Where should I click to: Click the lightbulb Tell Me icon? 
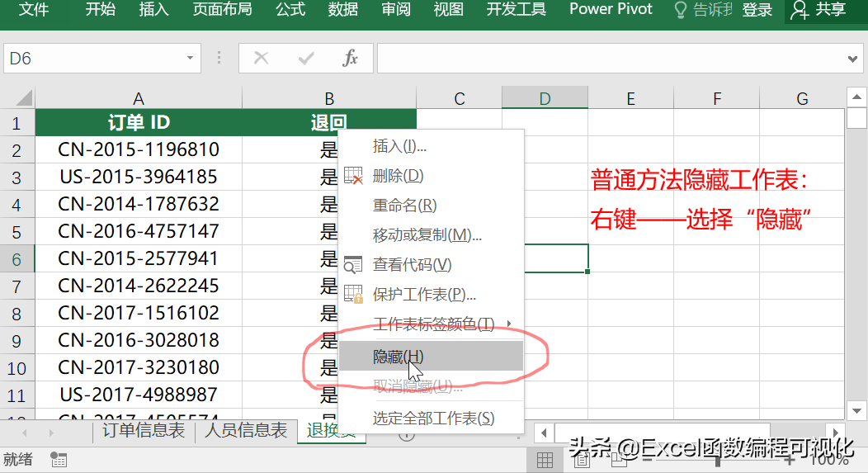[681, 9]
